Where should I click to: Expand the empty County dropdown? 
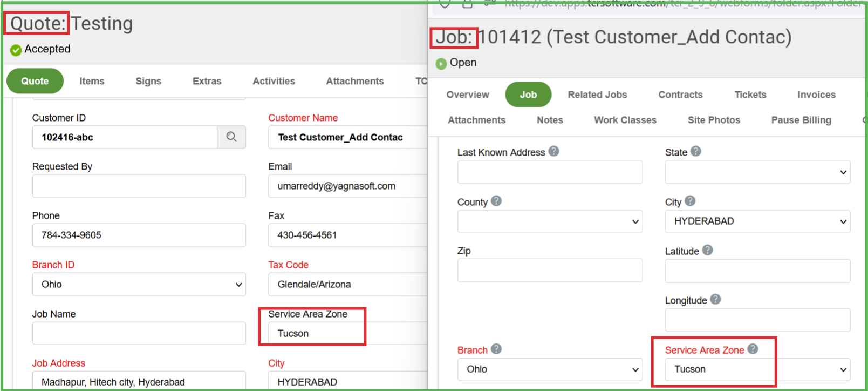(x=550, y=221)
